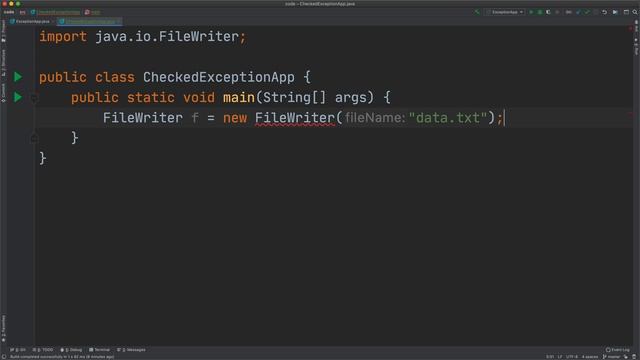This screenshot has height=360, width=640.
Task: Open the Favorites tool window from left stripe
Action: (4, 329)
